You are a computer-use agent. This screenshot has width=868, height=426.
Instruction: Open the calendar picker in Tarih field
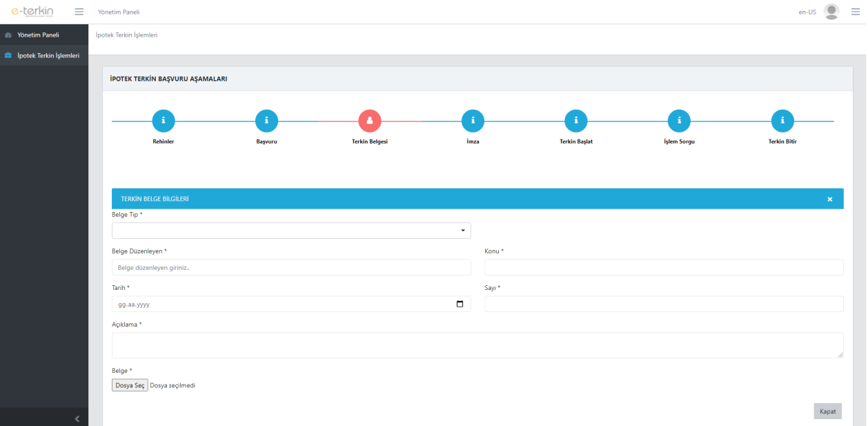[x=460, y=304]
